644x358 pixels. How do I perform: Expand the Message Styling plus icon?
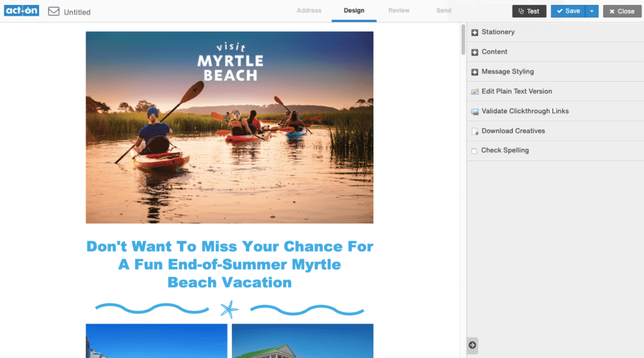tap(475, 72)
